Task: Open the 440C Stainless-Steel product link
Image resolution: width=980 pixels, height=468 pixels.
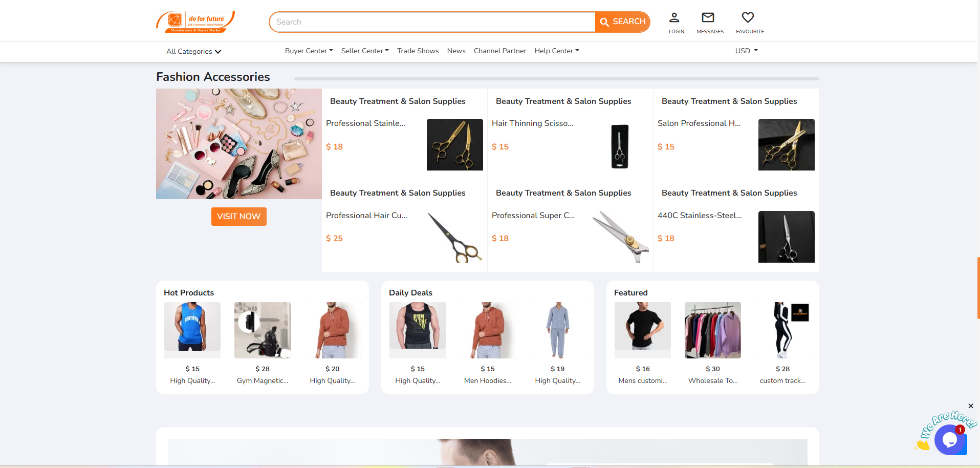Action: pyautogui.click(x=699, y=216)
